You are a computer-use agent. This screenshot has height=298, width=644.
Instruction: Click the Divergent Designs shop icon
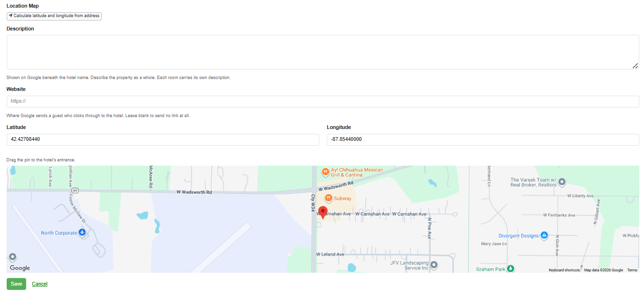(544, 235)
